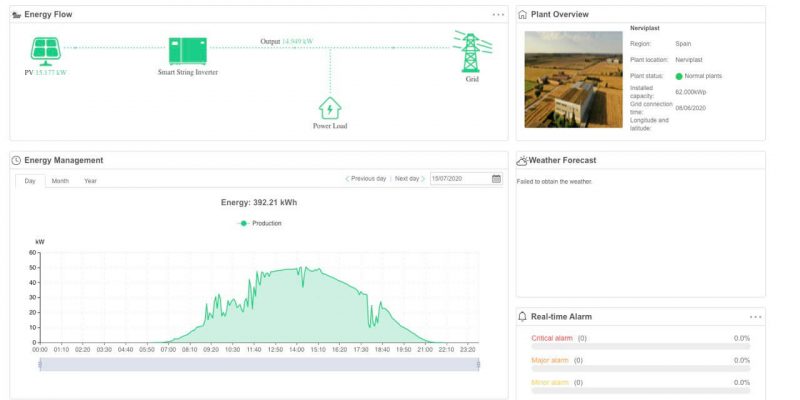The image size is (800, 400).
Task: Click the Energy Management clock icon
Action: pyautogui.click(x=16, y=160)
